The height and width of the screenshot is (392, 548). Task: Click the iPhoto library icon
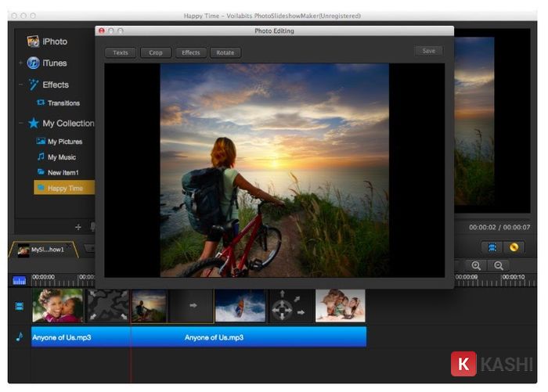point(34,41)
